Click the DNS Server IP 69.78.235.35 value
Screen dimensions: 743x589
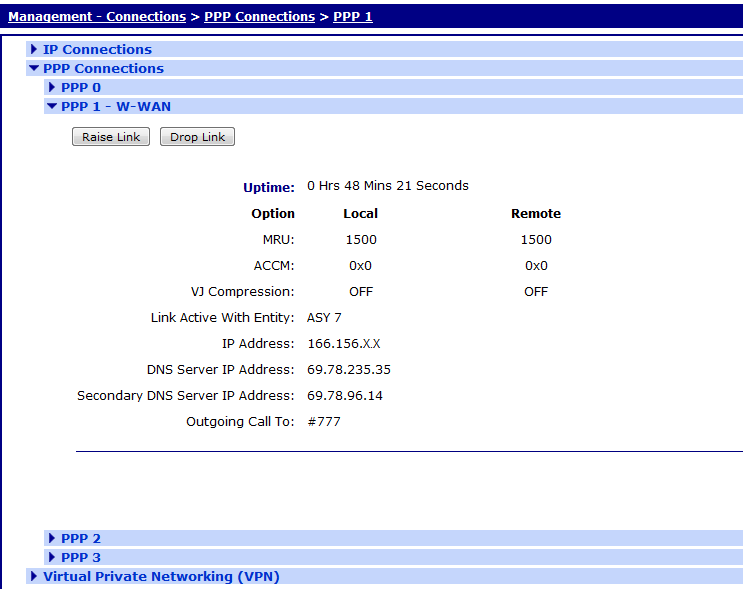[x=348, y=369]
